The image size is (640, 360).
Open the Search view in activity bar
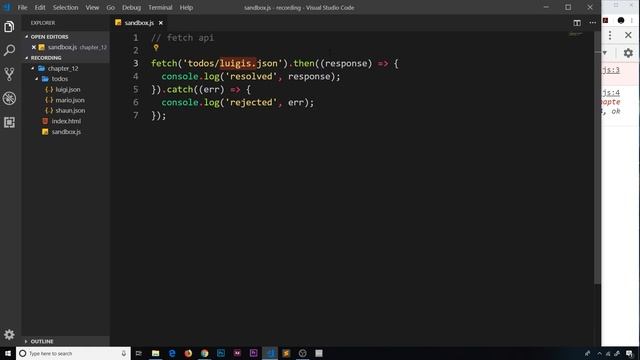coord(9,50)
